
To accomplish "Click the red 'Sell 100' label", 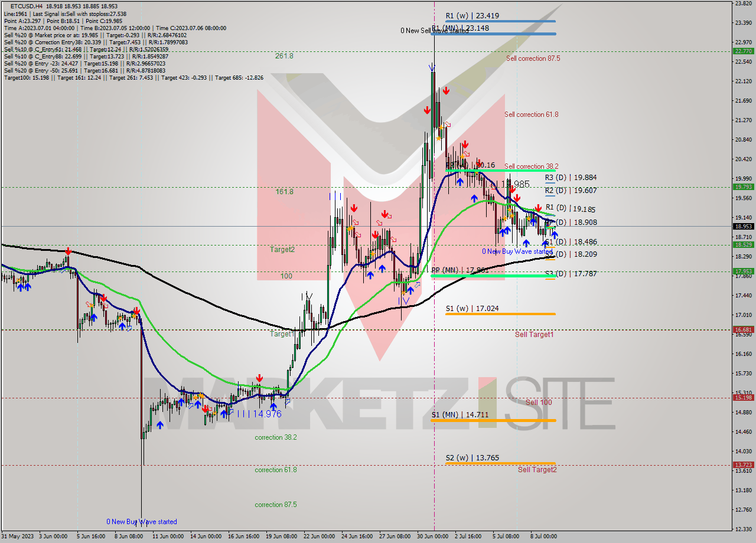I will (539, 403).
